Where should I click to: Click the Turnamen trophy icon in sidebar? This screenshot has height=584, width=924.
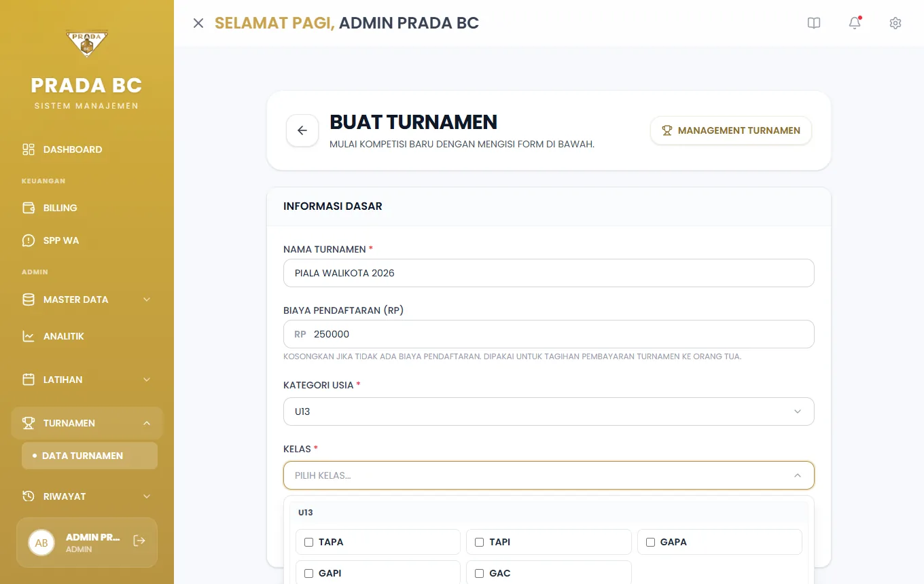[x=29, y=423]
